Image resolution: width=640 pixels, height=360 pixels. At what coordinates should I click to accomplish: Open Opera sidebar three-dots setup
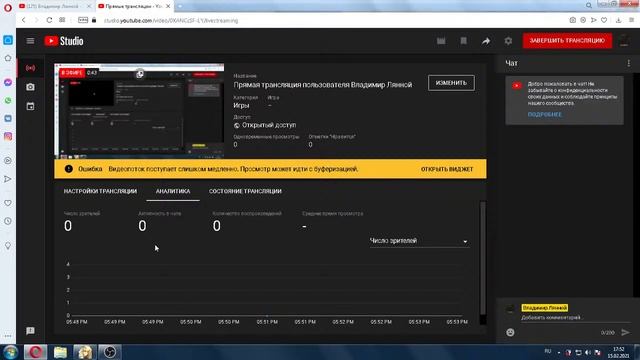tap(8, 336)
